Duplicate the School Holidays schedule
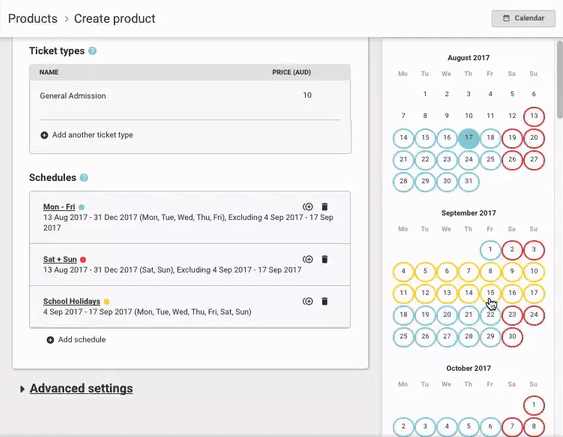The height and width of the screenshot is (437, 563). 308,301
